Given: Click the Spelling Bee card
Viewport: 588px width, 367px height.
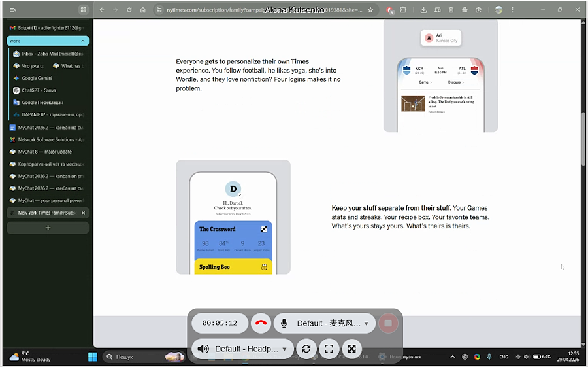Looking at the screenshot, I should 233,266.
